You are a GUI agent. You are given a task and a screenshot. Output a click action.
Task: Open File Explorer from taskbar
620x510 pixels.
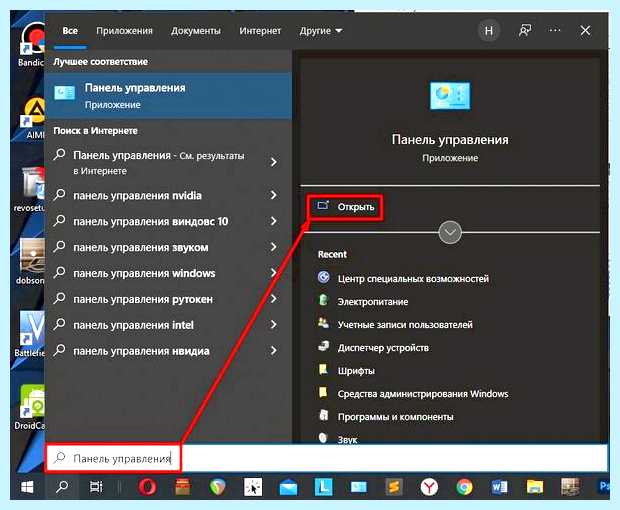click(535, 487)
